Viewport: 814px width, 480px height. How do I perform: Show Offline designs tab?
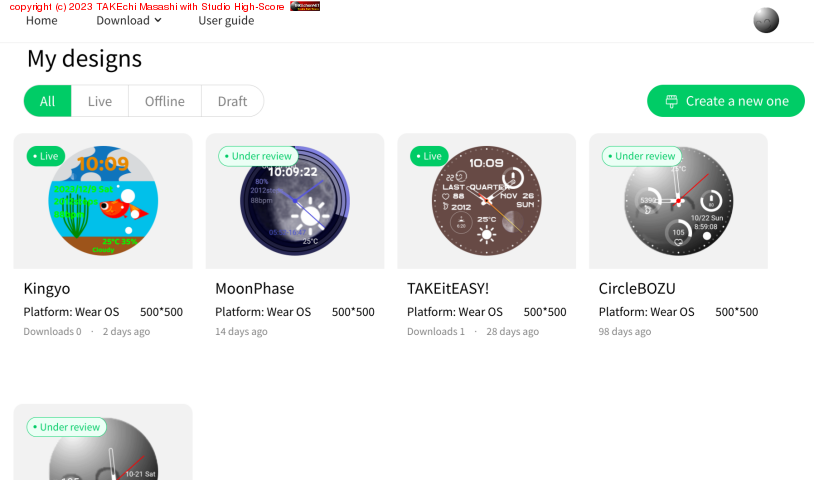(164, 101)
